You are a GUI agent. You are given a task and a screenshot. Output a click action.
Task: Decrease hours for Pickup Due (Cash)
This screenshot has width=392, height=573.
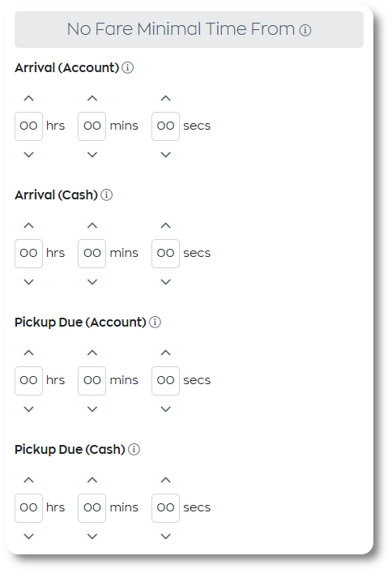pyautogui.click(x=28, y=537)
